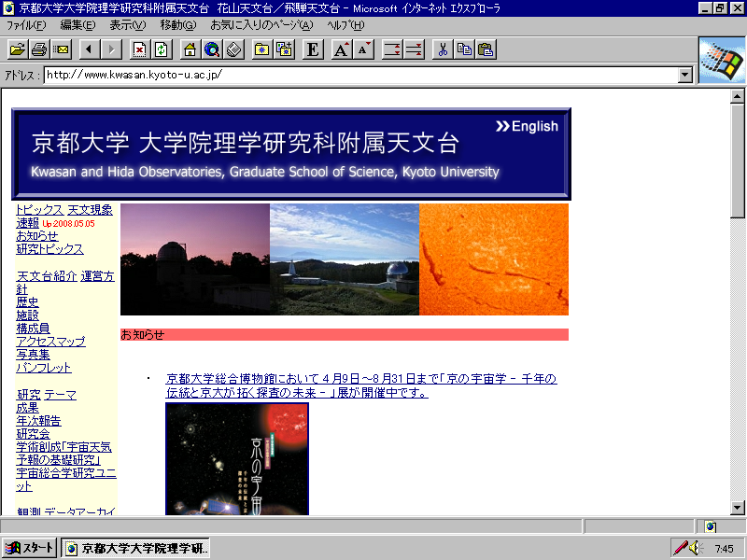Click the vertical scrollbar thumb
The height and width of the screenshot is (560, 747).
point(737,161)
